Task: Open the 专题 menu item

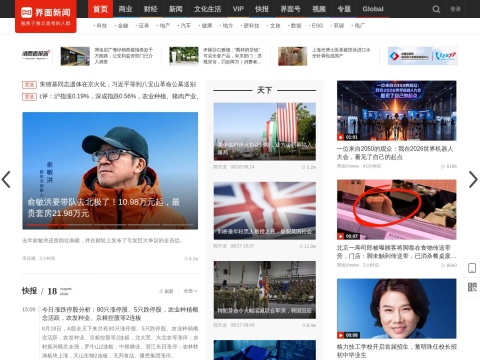Action: [x=344, y=9]
